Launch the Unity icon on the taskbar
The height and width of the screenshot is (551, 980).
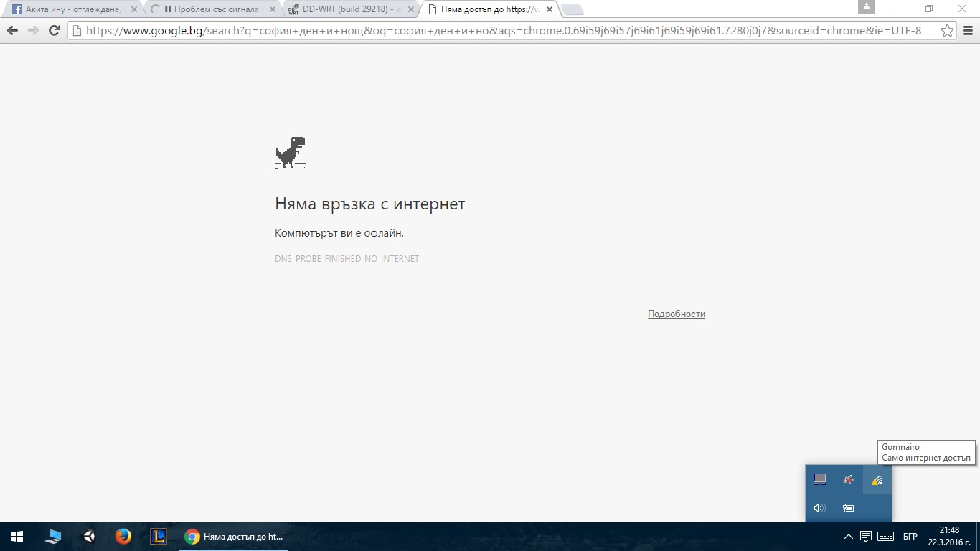point(89,536)
